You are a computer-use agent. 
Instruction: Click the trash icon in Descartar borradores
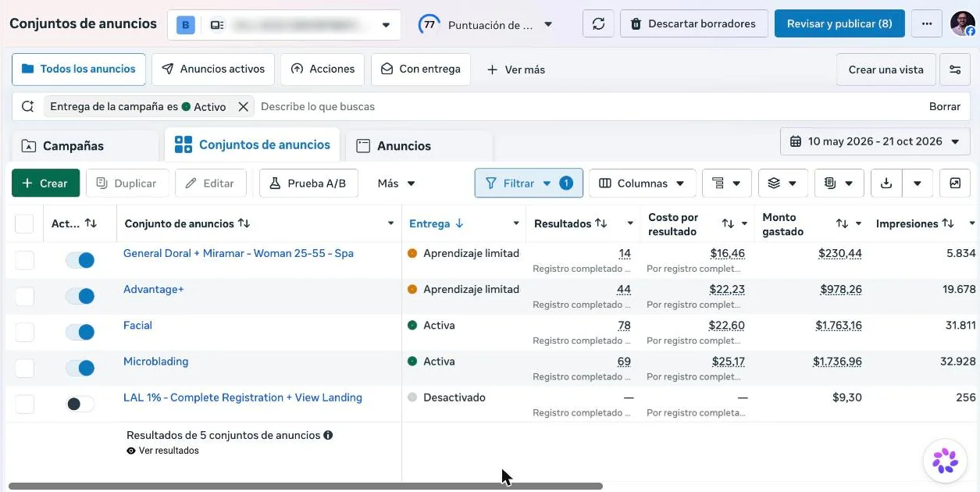(x=636, y=24)
